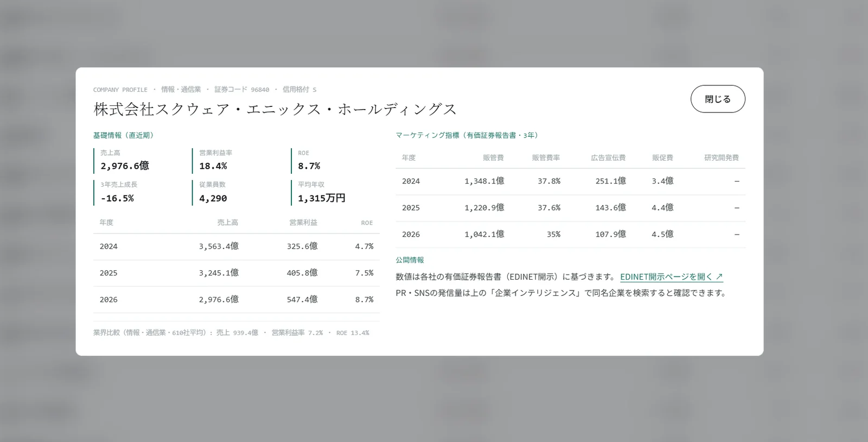Click 2024 販管費率 cell 37.8%
Screen dimensions: 868x442
pyautogui.click(x=549, y=181)
